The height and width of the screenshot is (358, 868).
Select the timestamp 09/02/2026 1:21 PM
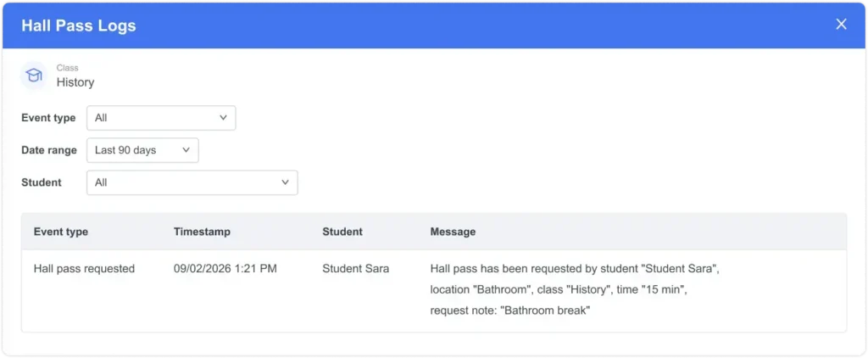225,269
